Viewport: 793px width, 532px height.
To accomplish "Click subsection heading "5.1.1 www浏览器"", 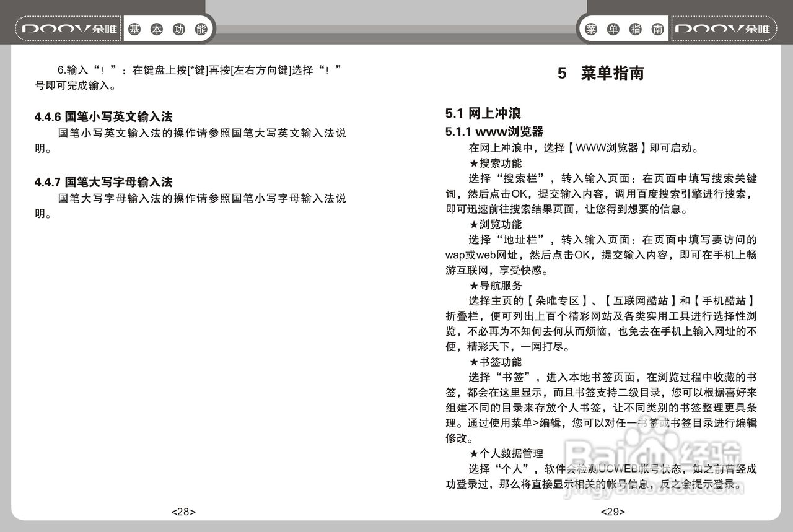I will [x=494, y=131].
